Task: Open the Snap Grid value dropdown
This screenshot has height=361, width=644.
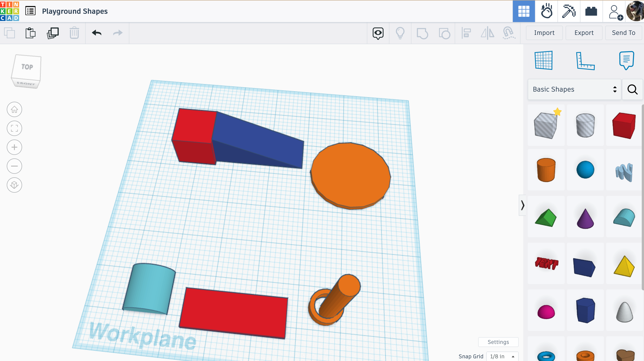Action: [x=502, y=356]
